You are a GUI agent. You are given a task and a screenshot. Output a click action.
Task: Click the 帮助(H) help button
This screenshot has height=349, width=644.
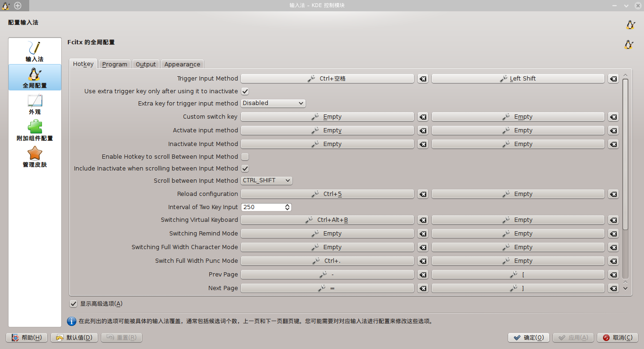[x=26, y=338]
